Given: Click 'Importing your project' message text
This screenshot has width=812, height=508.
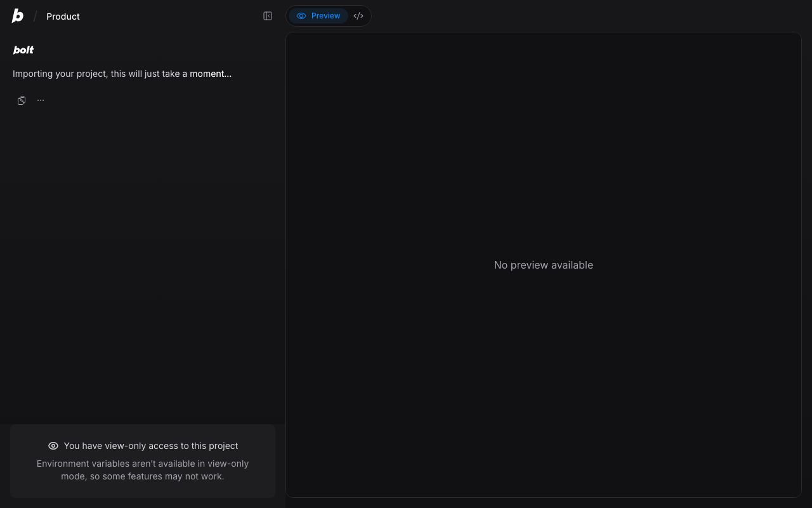Looking at the screenshot, I should [x=122, y=74].
